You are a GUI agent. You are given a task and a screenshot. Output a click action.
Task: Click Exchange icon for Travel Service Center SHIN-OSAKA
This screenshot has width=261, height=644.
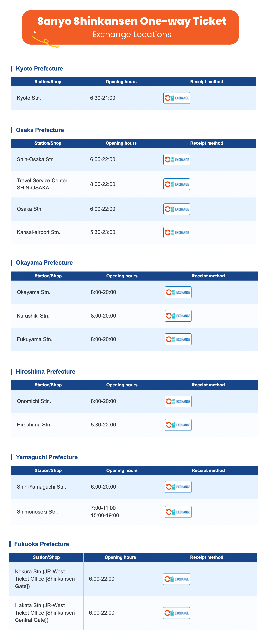(x=177, y=184)
